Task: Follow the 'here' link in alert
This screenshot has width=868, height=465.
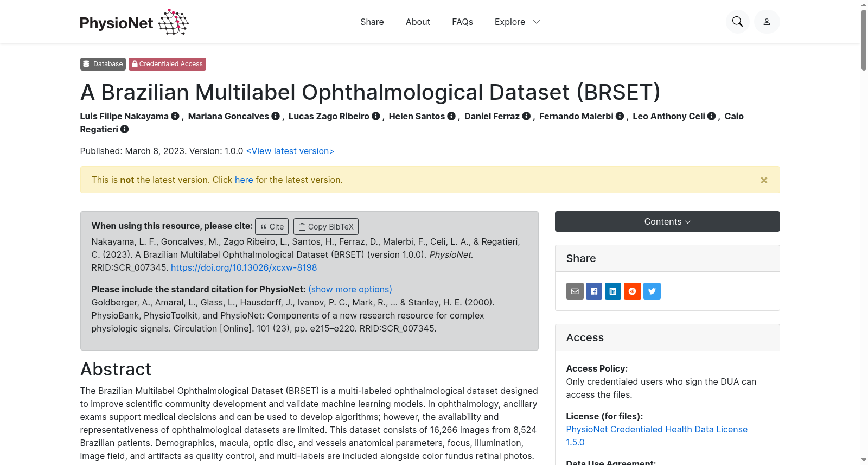Action: point(244,180)
